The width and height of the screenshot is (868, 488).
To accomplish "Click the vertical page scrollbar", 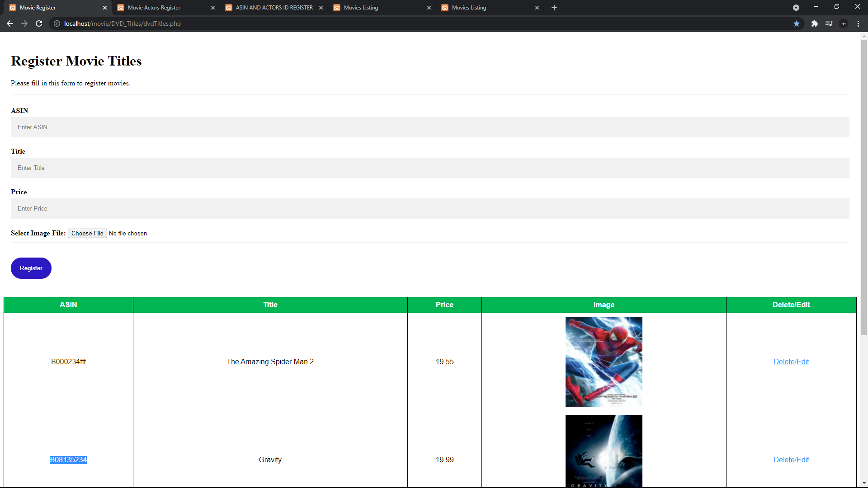I will 864,188.
